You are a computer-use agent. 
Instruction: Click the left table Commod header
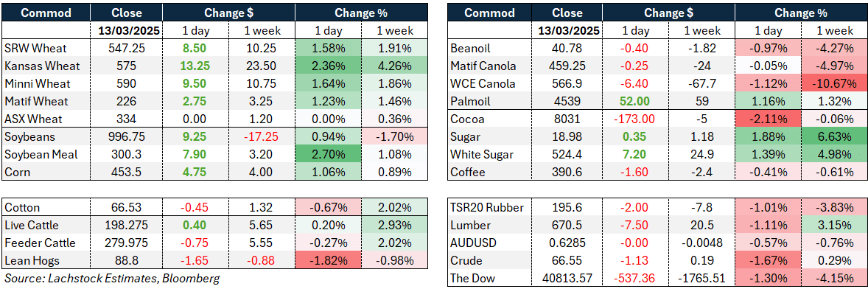(46, 13)
